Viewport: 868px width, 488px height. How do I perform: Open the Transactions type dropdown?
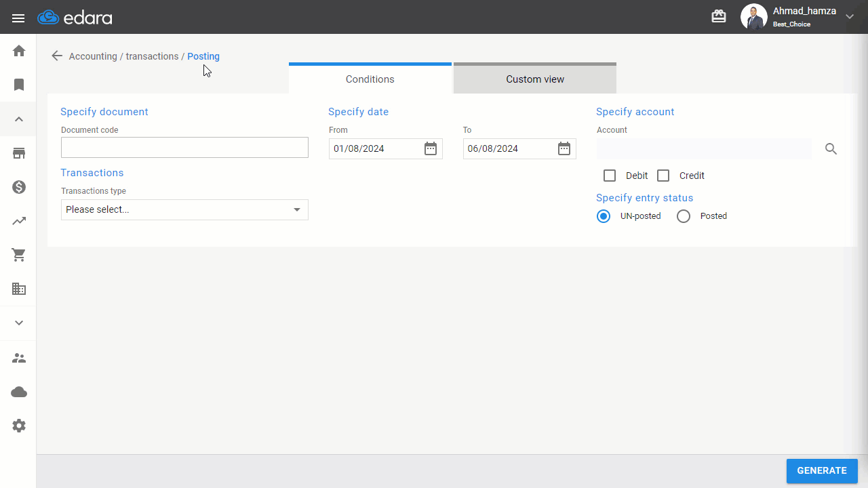(x=184, y=209)
